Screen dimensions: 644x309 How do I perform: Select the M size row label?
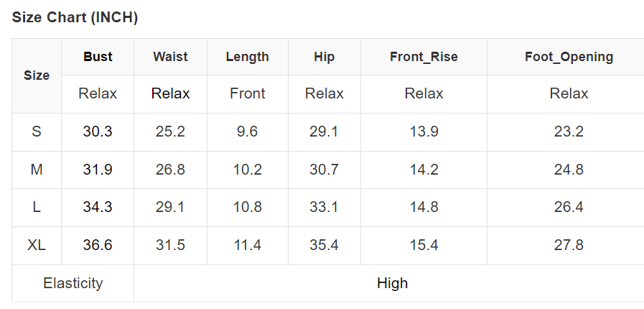(x=37, y=170)
